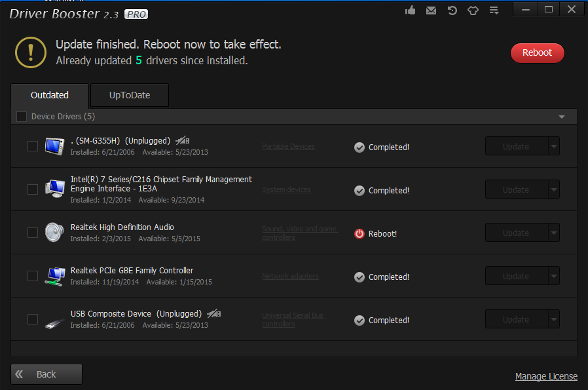Click the 'Update finished. Reboot now' message

coord(168,45)
